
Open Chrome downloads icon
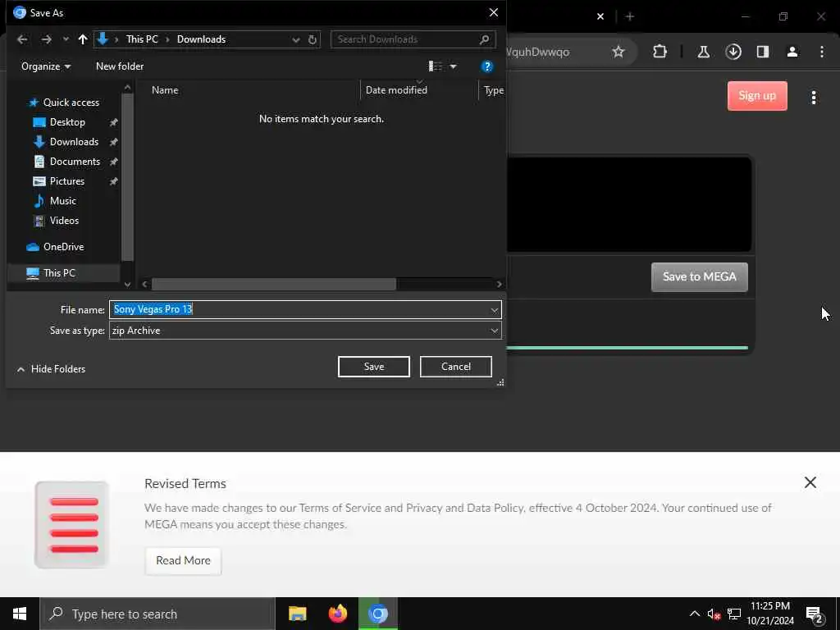[733, 52]
